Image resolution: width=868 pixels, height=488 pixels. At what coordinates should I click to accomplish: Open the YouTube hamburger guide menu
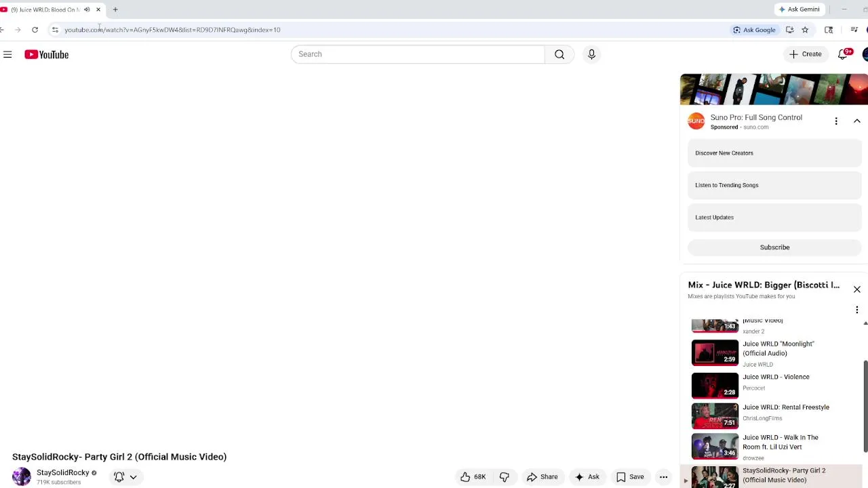[x=7, y=54]
